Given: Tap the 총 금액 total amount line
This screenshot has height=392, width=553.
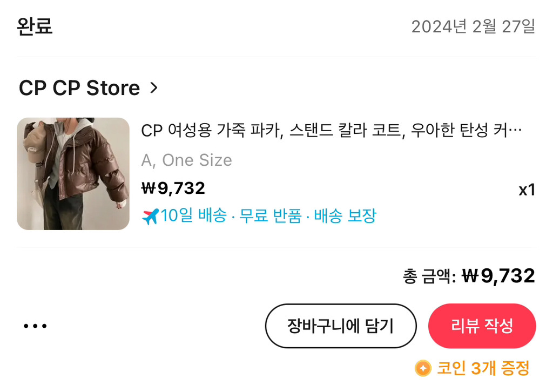Looking at the screenshot, I should click(469, 276).
